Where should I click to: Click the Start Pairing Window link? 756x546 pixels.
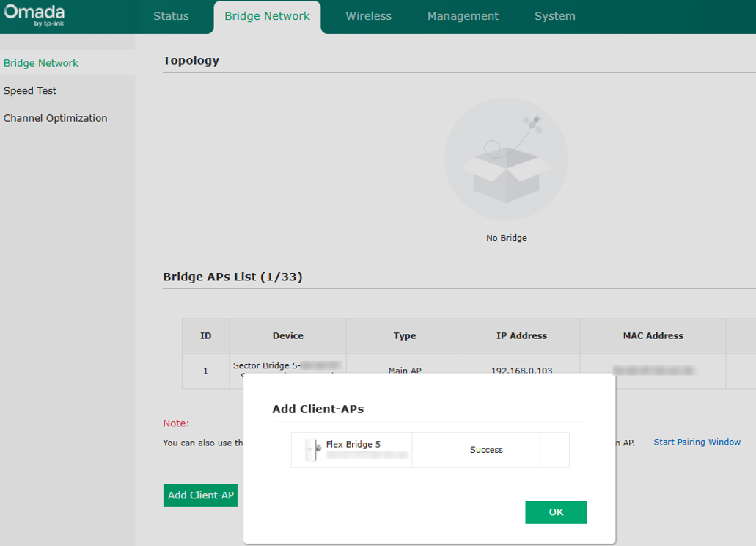point(697,442)
